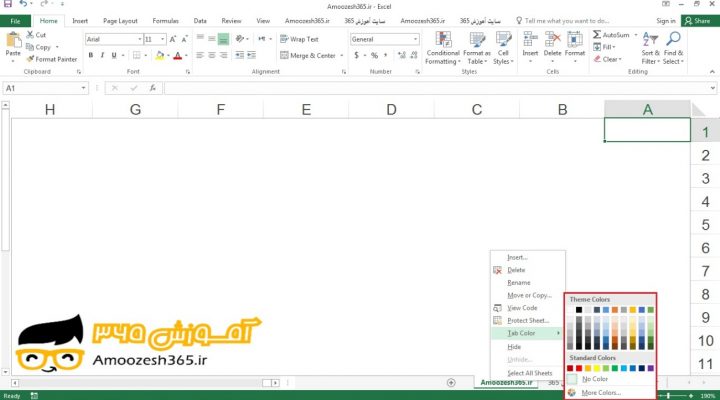
Task: Align text to the left
Action: 200,56
